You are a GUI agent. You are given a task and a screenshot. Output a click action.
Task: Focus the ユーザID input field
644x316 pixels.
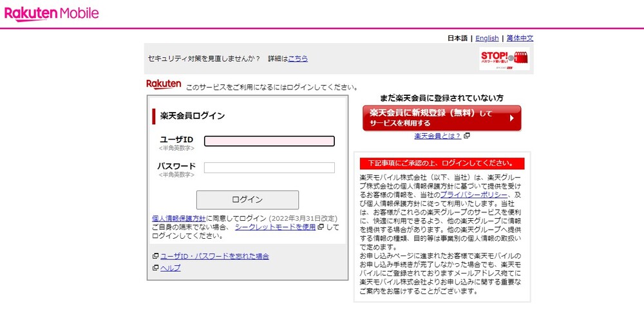269,141
